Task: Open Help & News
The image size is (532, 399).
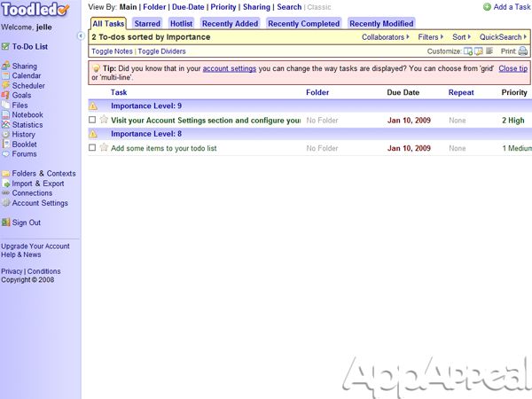Action: pos(21,254)
